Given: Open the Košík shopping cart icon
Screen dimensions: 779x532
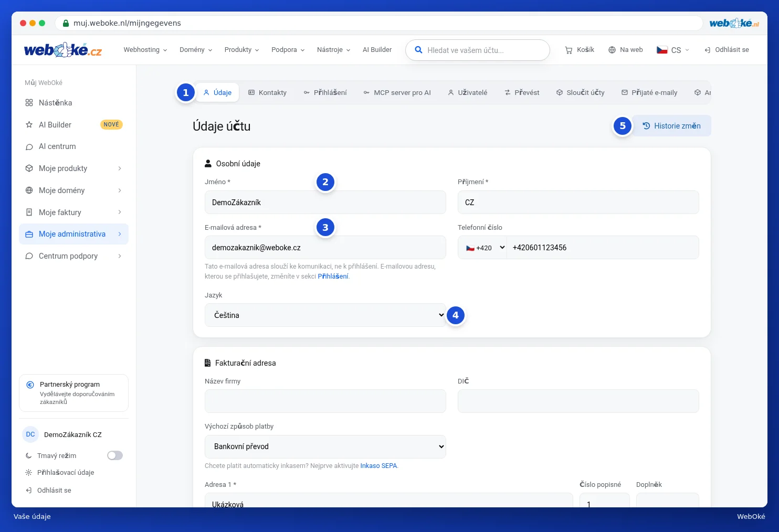Looking at the screenshot, I should [569, 50].
